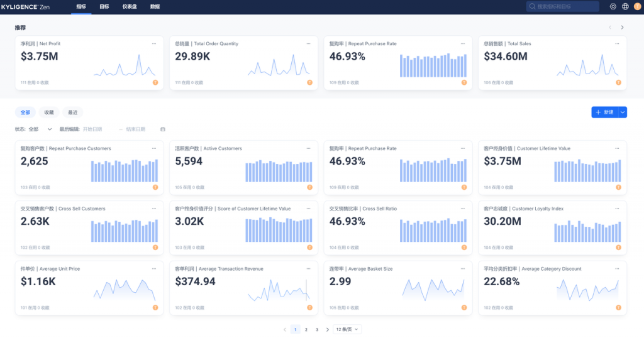This screenshot has width=644, height=338.
Task: Click the calendar icon in date filter
Action: coord(163,129)
